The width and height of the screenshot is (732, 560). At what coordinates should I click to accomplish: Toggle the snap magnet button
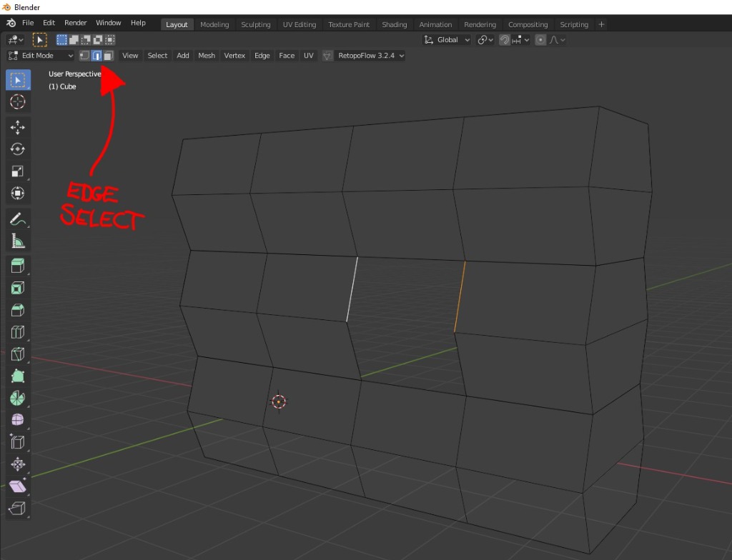coord(505,40)
